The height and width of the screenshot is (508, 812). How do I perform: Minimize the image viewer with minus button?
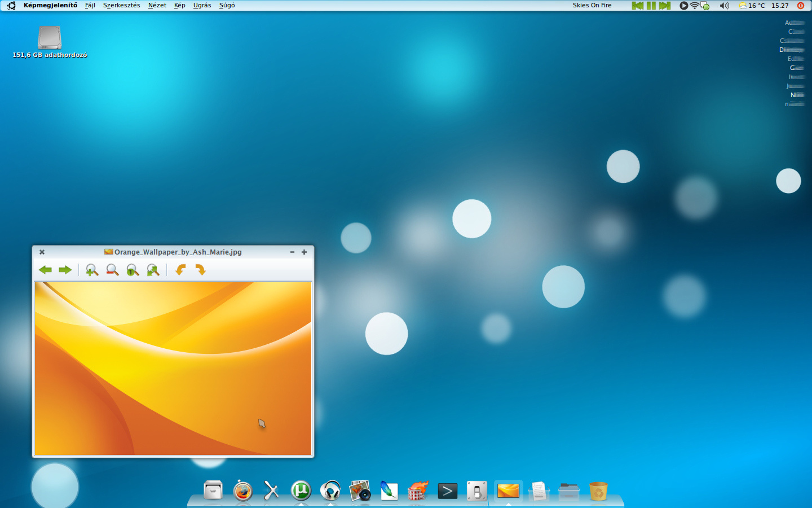(292, 252)
